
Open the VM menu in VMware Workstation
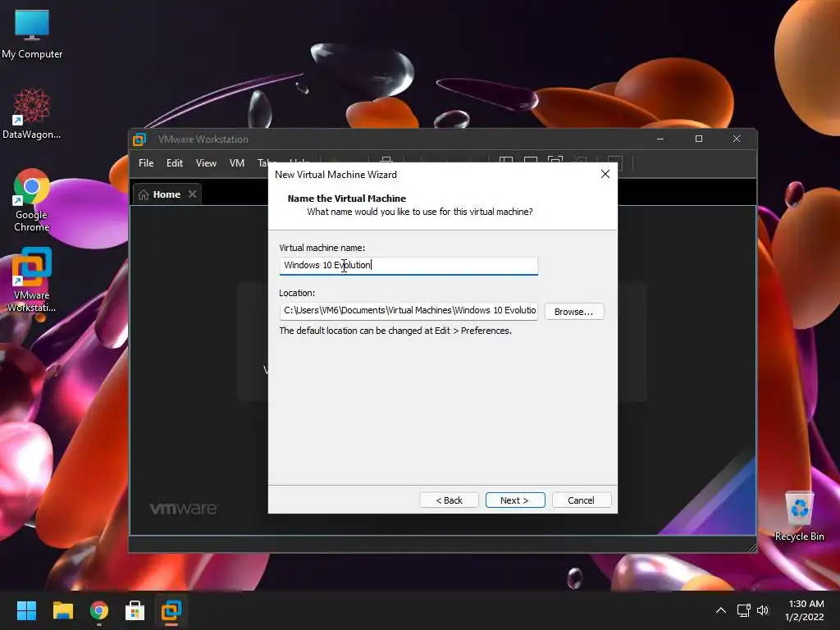[x=237, y=163]
